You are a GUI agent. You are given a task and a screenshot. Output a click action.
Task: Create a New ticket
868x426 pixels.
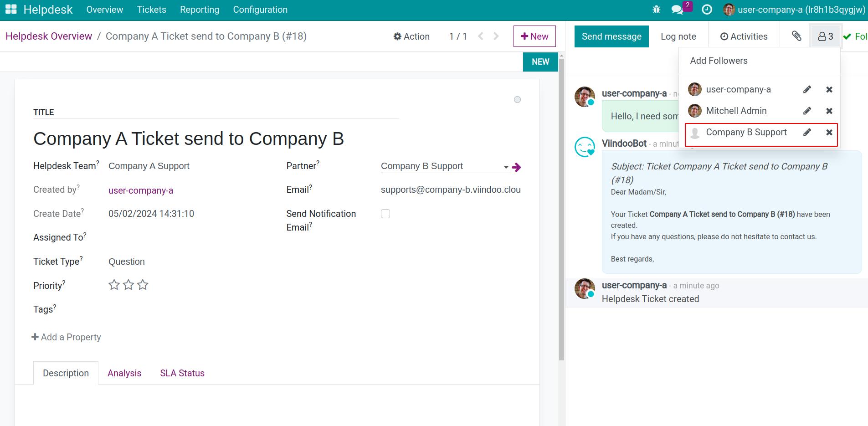click(534, 36)
